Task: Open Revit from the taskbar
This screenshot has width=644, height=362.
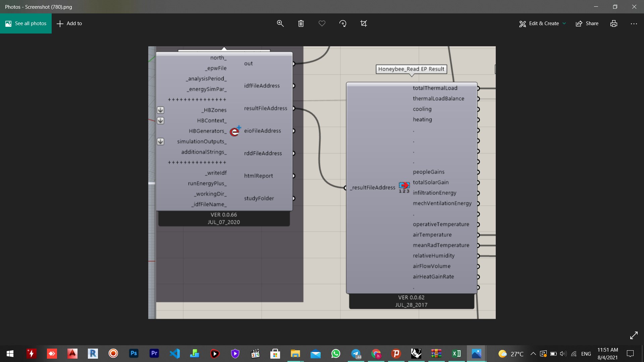Action: click(93, 353)
